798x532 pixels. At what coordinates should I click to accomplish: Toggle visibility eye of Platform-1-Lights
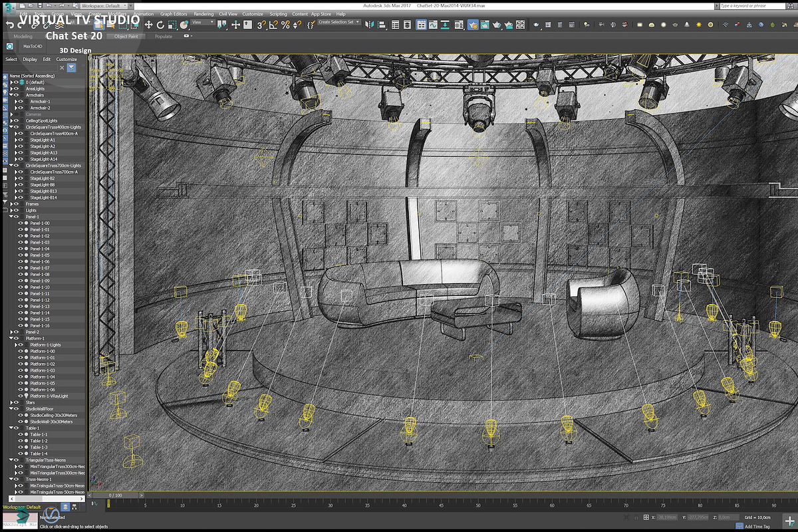(21, 345)
